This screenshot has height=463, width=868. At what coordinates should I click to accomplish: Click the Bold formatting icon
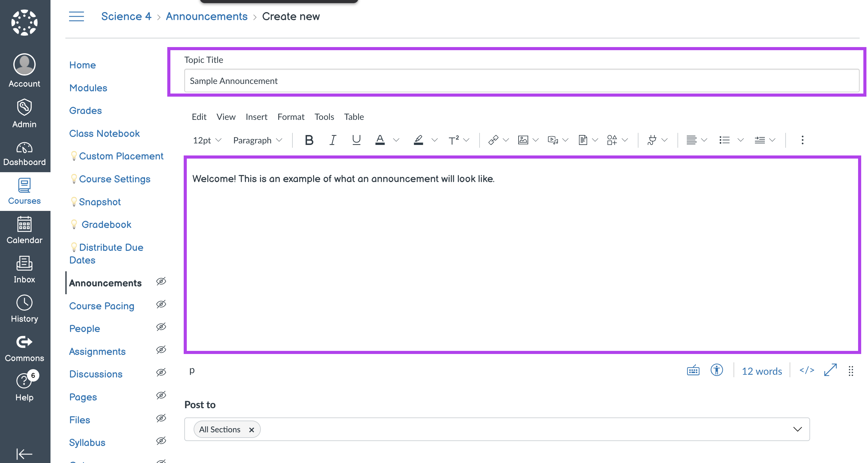point(309,140)
